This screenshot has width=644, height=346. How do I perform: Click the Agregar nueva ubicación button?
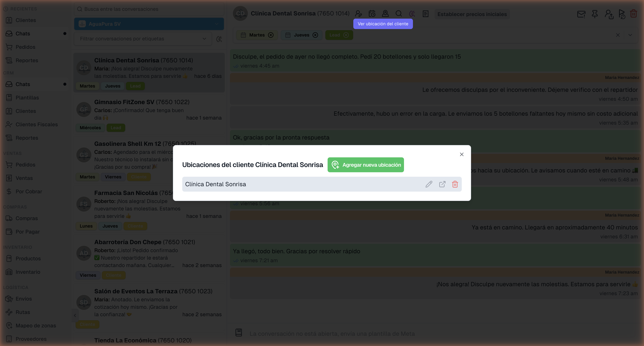pos(365,165)
